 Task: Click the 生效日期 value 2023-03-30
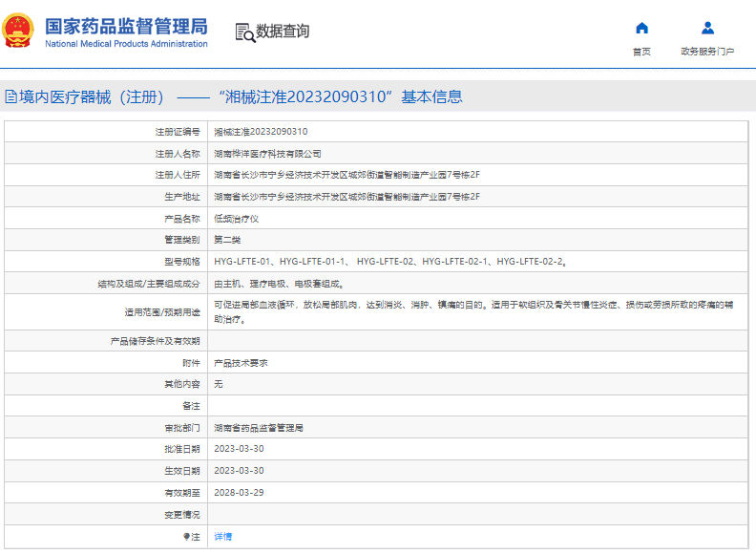(x=239, y=471)
